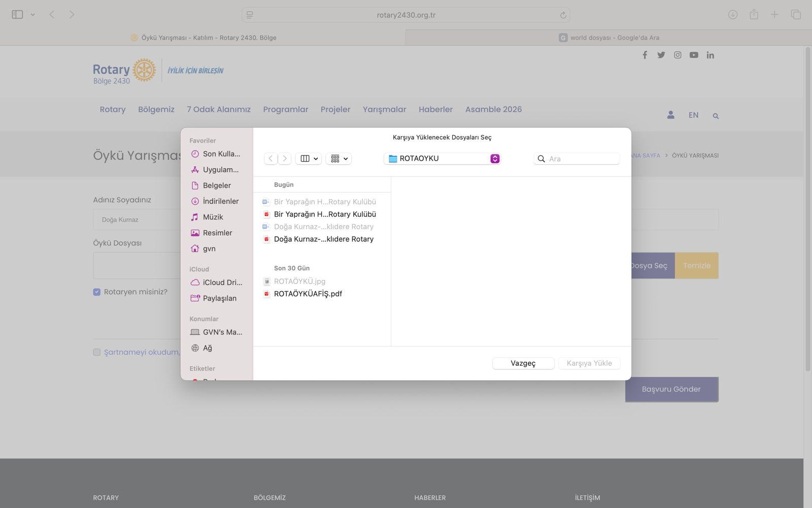812x508 pixels.
Task: Open İndirilenler folder in sidebar
Action: 220,201
